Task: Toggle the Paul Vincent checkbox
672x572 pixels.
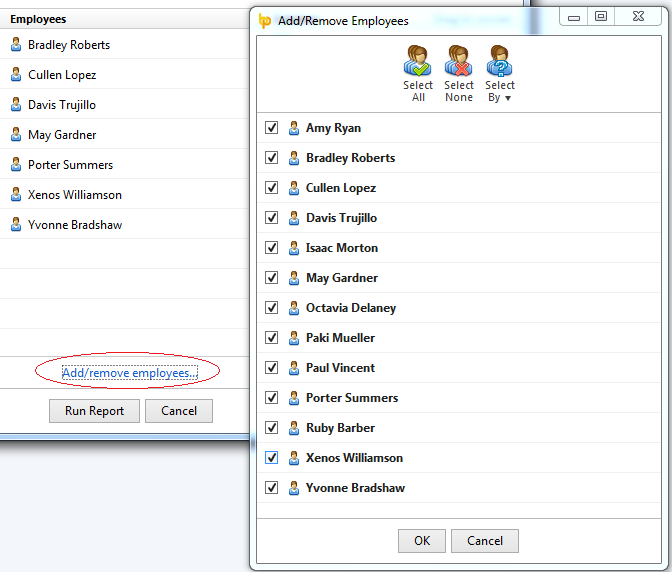Action: (271, 368)
